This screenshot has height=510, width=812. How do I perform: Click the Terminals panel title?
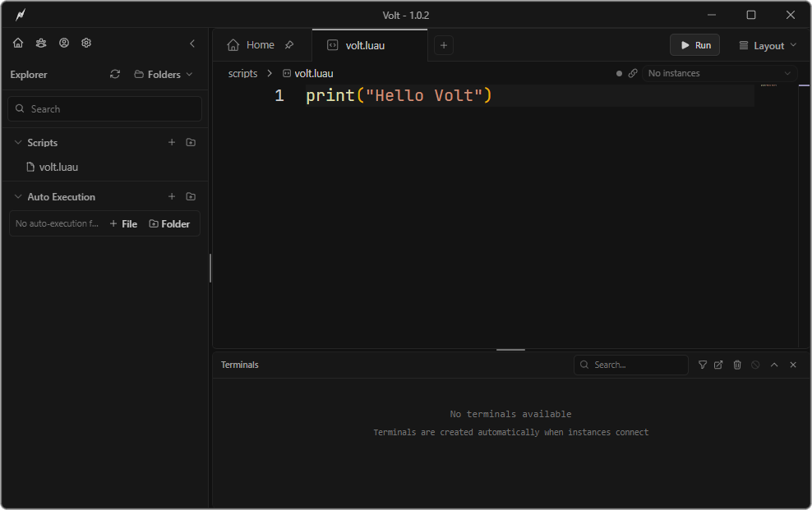pos(240,365)
